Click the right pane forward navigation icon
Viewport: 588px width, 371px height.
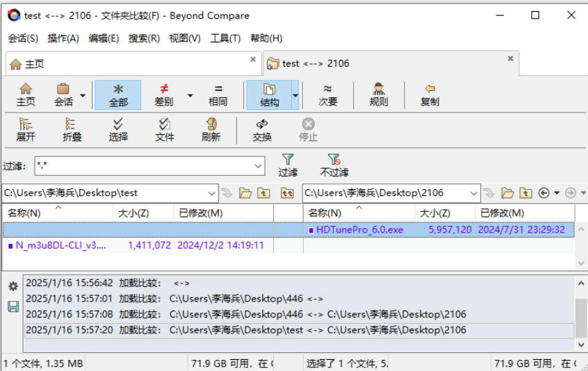coord(571,193)
